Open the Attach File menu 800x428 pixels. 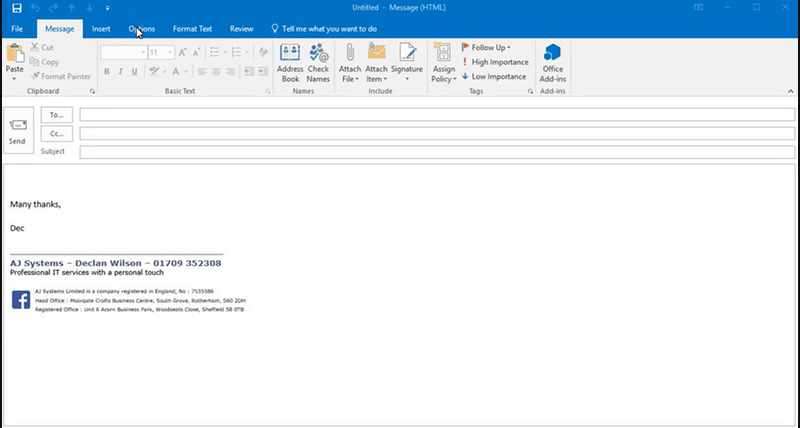click(350, 62)
